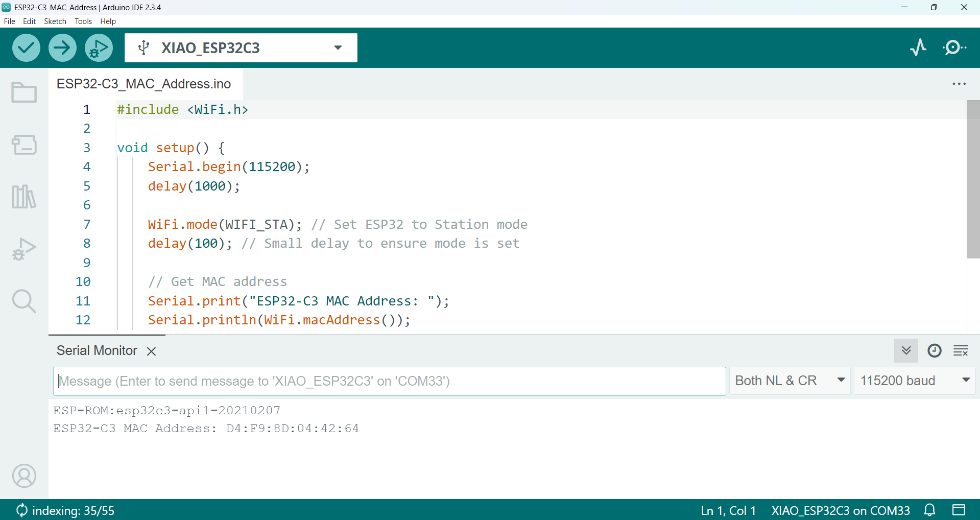Screen dimensions: 980x520
Task: Click the delay(1000); code line
Action: tap(194, 186)
